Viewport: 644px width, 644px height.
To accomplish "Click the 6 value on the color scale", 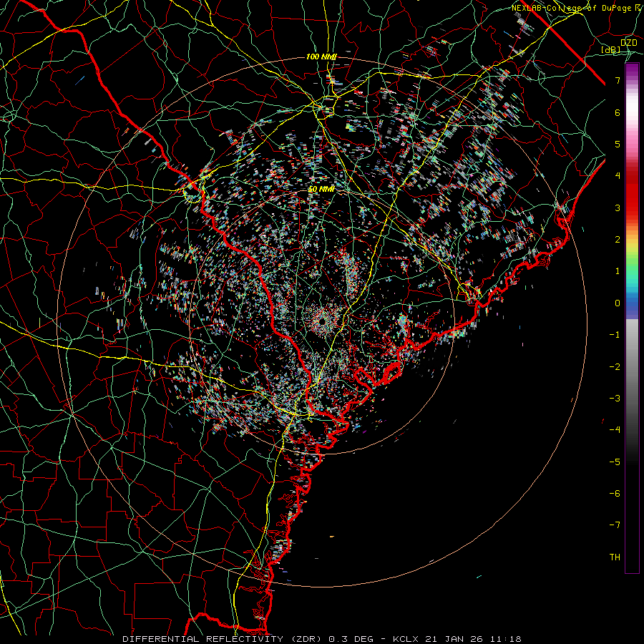I will point(618,112).
